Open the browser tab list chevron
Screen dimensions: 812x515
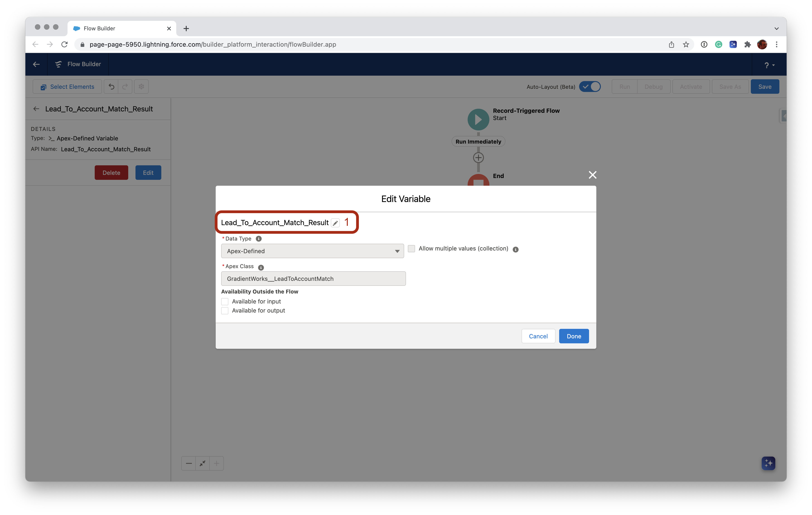pyautogui.click(x=776, y=28)
